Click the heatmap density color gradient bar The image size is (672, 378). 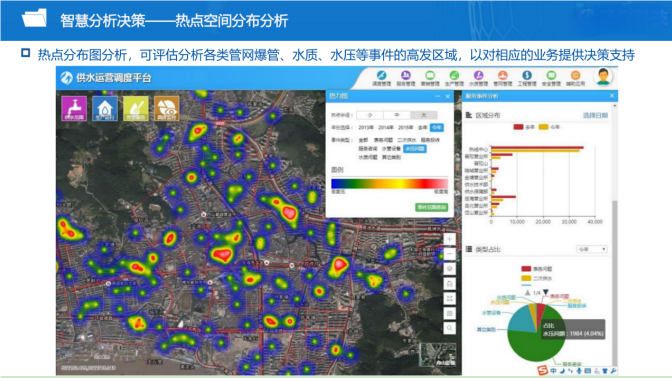tap(389, 184)
